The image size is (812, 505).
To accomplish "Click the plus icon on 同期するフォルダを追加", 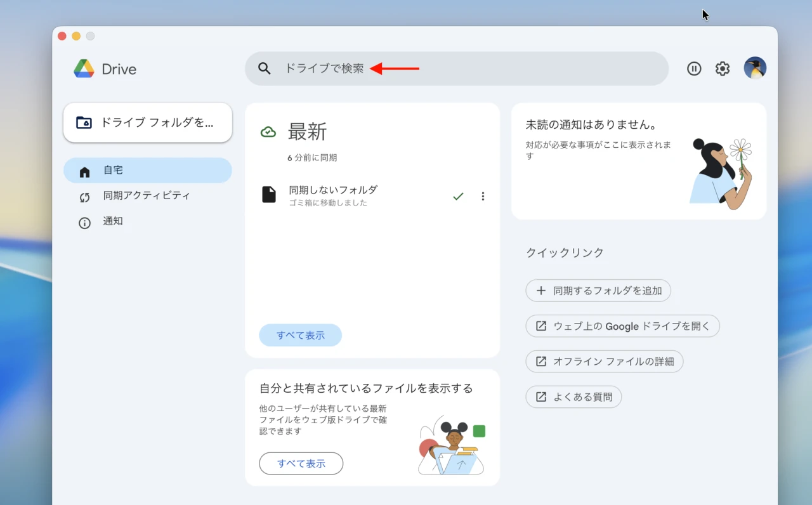I will (x=540, y=290).
